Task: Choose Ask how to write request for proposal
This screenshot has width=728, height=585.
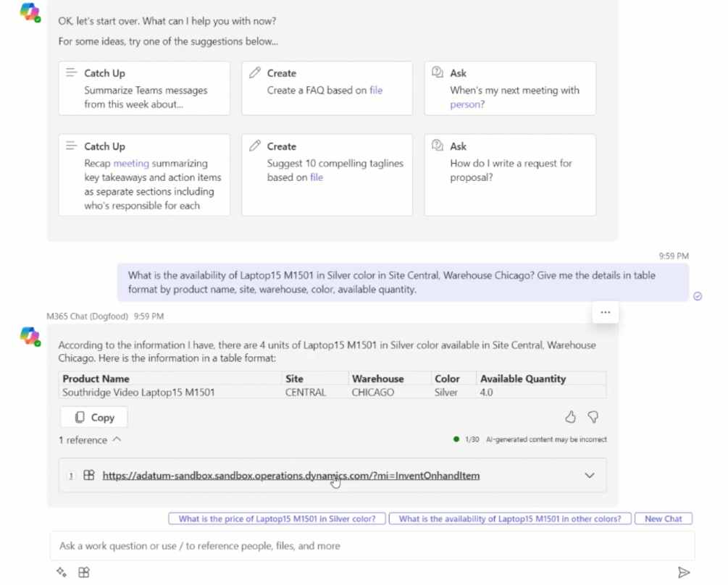Action: 510,175
